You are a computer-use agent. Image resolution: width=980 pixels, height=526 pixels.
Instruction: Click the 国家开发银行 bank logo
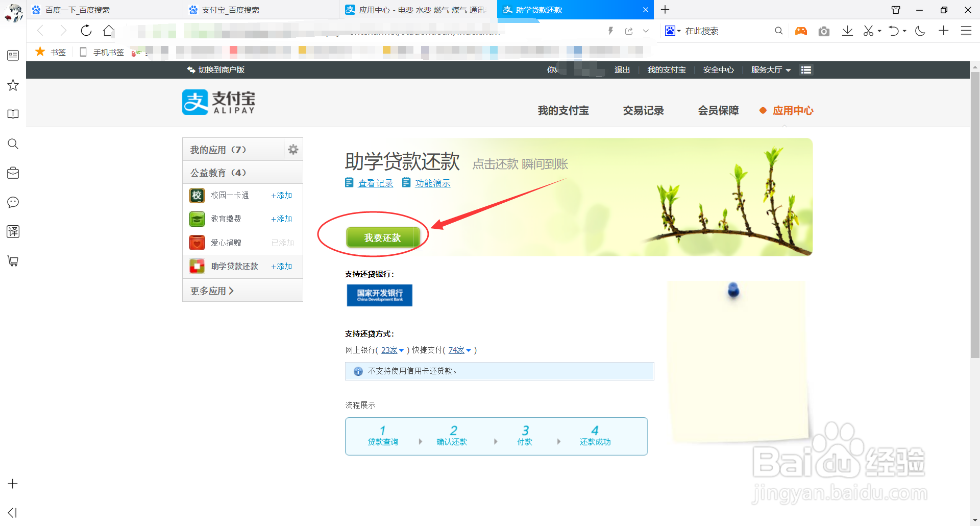pyautogui.click(x=380, y=295)
